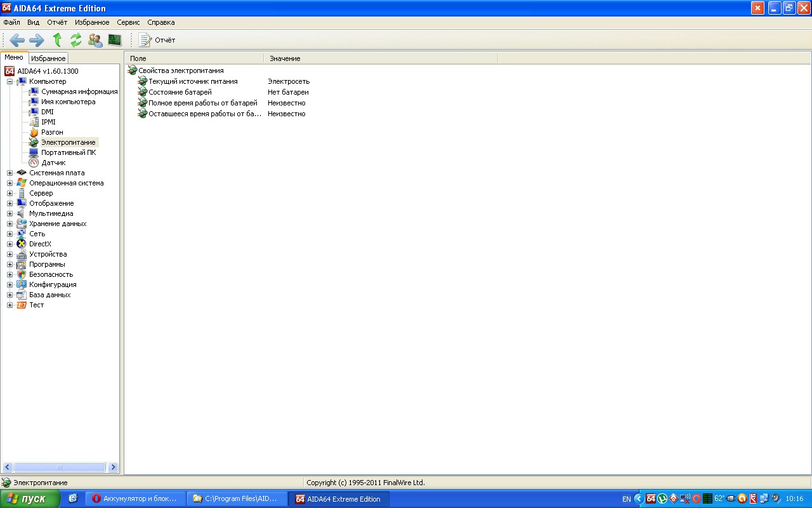The width and height of the screenshot is (812, 508).
Task: Go back with the left arrow button
Action: (17, 40)
